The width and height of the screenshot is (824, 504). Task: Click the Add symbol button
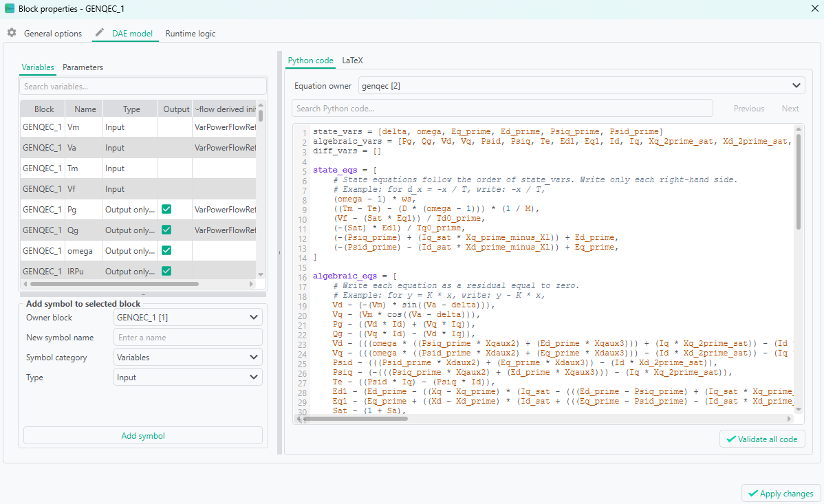[143, 436]
